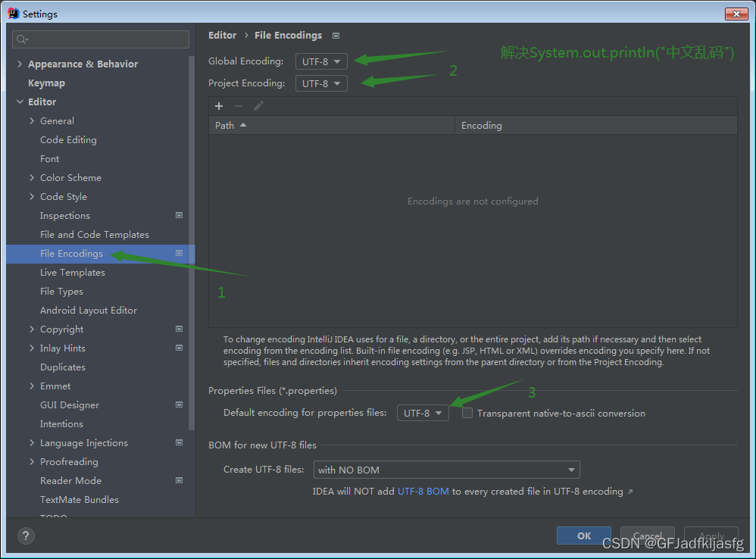
Task: Open the Create UTF-8 files dropdown
Action: coord(446,470)
